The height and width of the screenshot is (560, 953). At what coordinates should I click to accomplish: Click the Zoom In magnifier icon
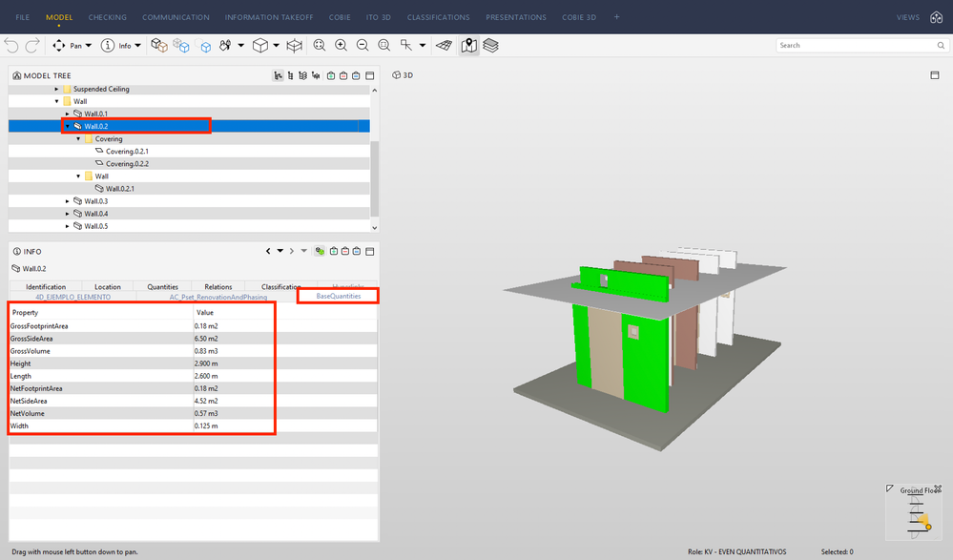[x=341, y=45]
